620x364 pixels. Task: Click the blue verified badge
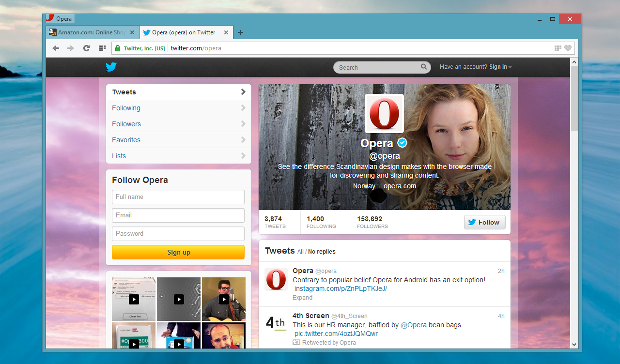click(x=402, y=143)
